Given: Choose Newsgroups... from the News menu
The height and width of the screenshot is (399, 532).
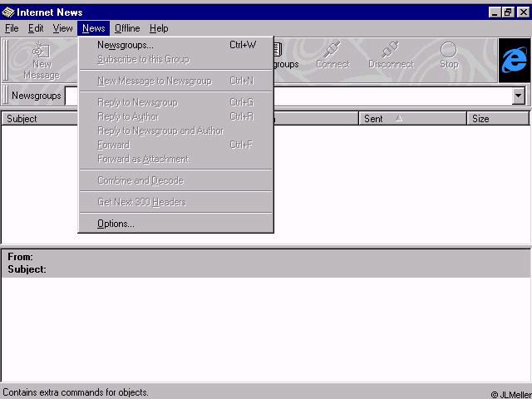Looking at the screenshot, I should pyautogui.click(x=175, y=45).
